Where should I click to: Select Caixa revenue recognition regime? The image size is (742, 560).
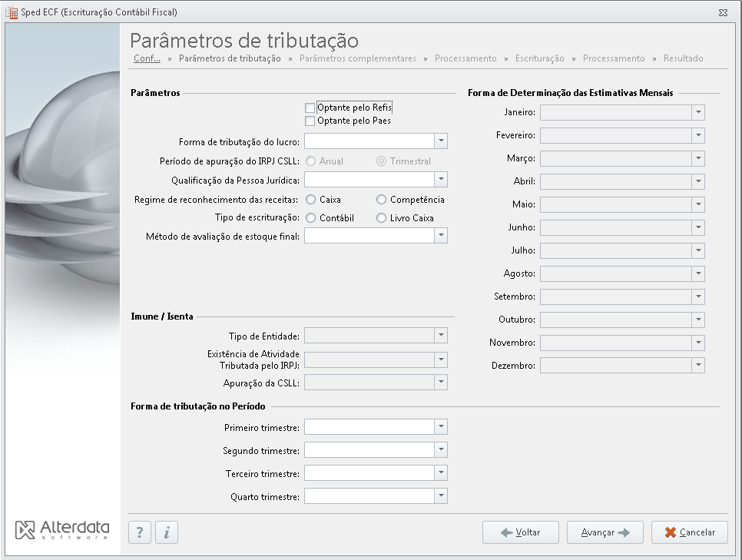pyautogui.click(x=310, y=199)
